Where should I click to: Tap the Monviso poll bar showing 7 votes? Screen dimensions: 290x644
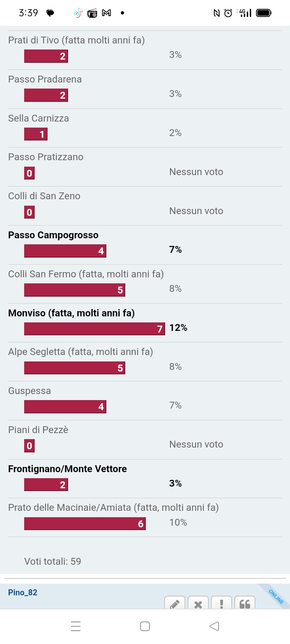click(95, 329)
